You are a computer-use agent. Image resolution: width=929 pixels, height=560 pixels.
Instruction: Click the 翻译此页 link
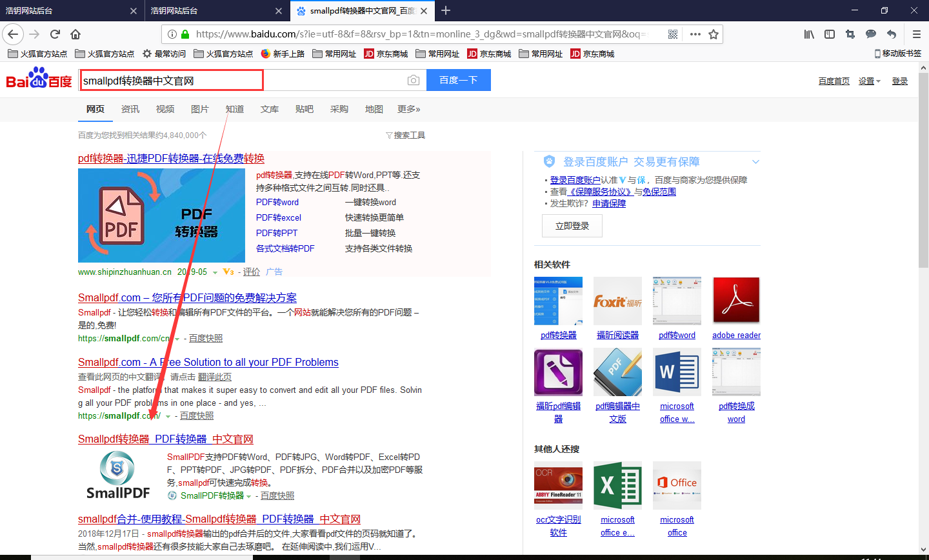(x=215, y=377)
